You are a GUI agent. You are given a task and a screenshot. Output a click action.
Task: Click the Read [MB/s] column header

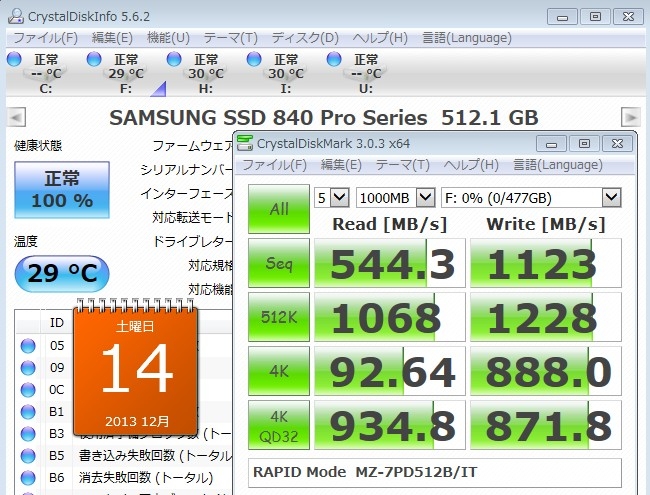click(390, 224)
